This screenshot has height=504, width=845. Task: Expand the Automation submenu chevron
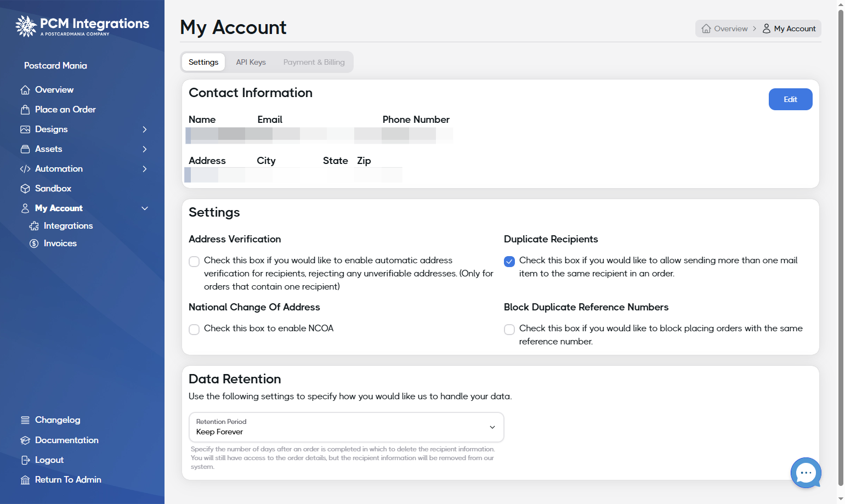pyautogui.click(x=145, y=169)
